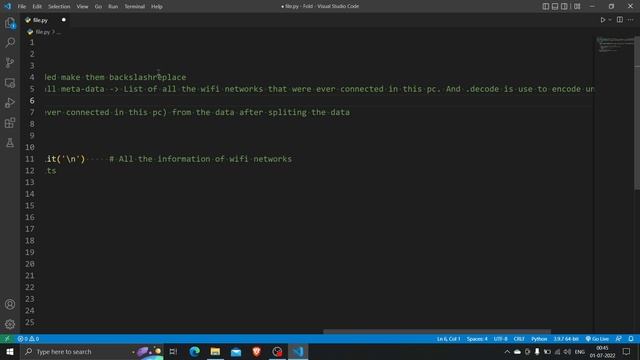
Task: Open the Edit menu
Action: (x=37, y=7)
